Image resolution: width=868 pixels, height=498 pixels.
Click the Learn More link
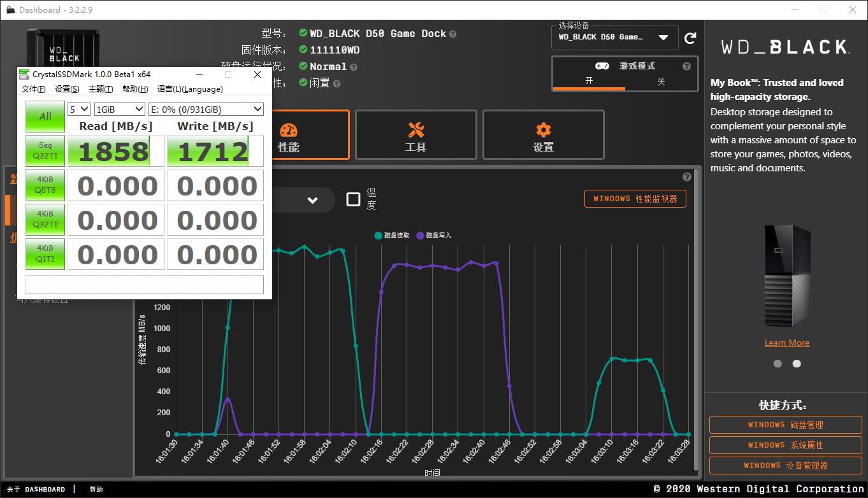[x=787, y=343]
